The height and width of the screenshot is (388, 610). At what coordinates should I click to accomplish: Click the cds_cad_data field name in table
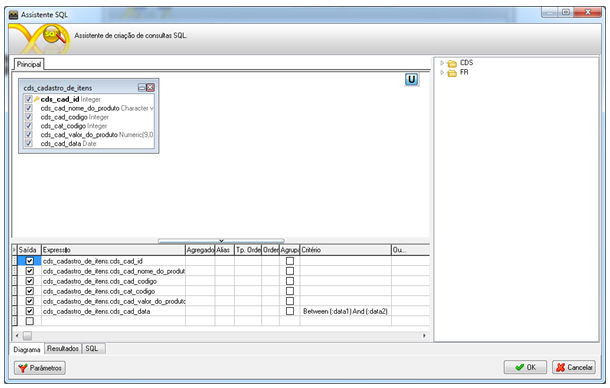pos(61,144)
